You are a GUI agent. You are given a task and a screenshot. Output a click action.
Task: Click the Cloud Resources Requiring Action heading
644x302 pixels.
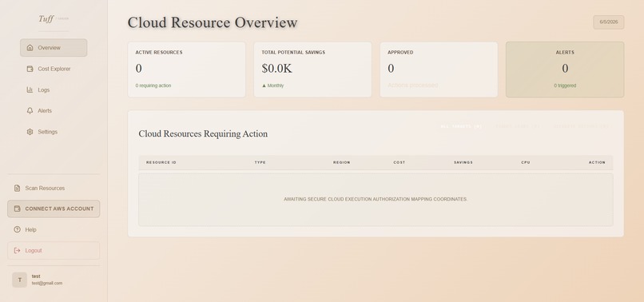(x=203, y=134)
